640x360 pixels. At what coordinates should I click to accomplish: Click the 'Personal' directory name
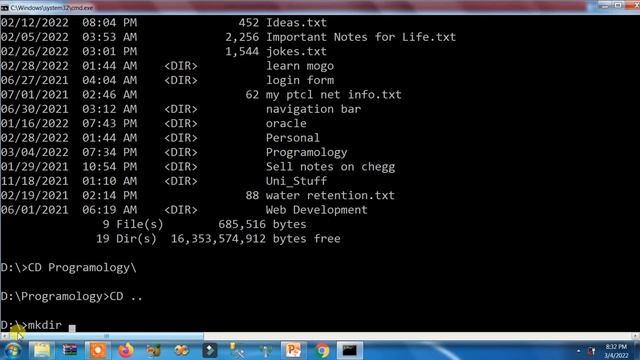pos(293,138)
